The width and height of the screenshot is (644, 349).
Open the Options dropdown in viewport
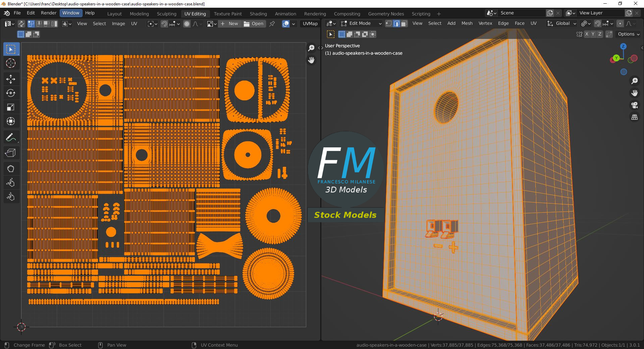(x=629, y=34)
